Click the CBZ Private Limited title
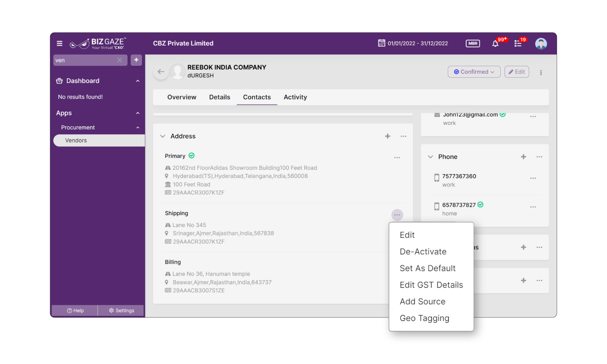The width and height of the screenshot is (607, 364). click(x=183, y=43)
